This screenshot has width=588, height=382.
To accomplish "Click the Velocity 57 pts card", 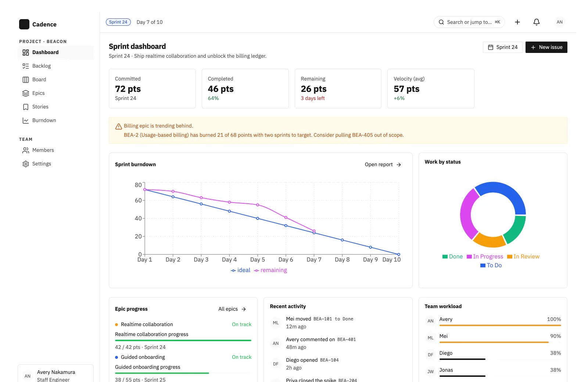I will (431, 89).
